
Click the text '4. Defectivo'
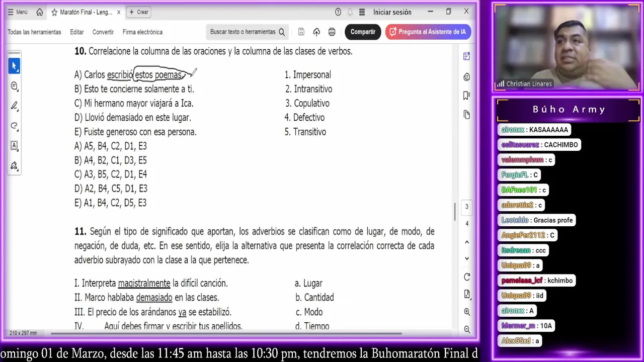click(x=304, y=117)
